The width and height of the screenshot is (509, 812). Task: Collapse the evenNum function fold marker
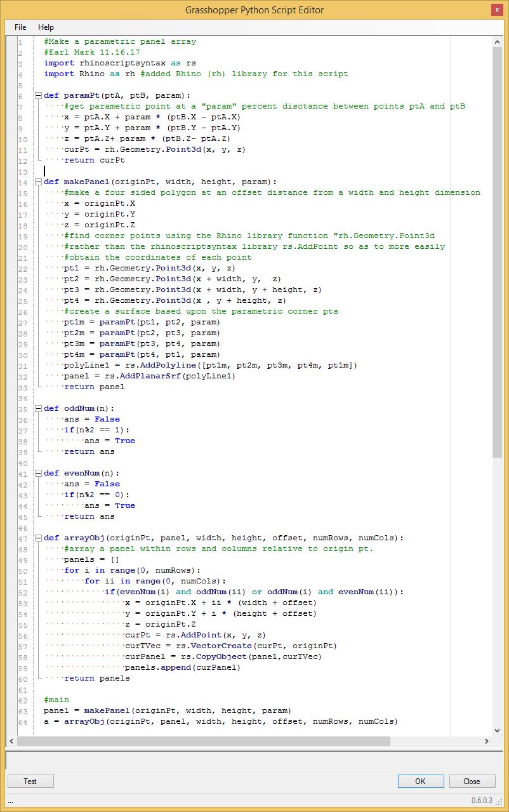pos(38,473)
